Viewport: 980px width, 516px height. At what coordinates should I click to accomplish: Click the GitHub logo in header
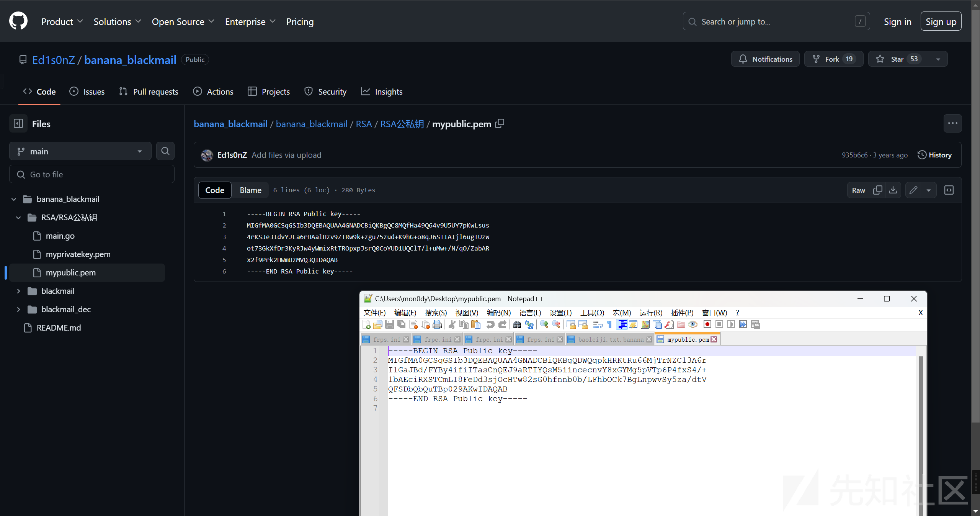point(18,21)
